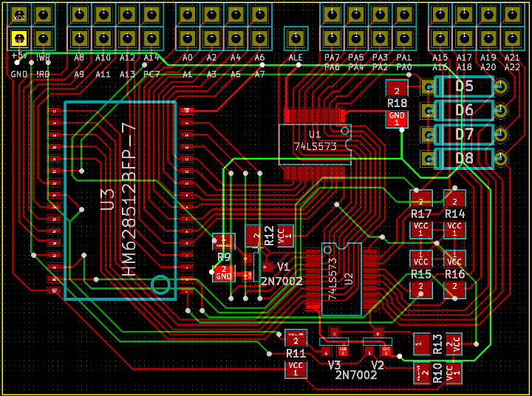Click diode D8 footprint
Screen dimensions: 532x396
pyautogui.click(x=464, y=158)
